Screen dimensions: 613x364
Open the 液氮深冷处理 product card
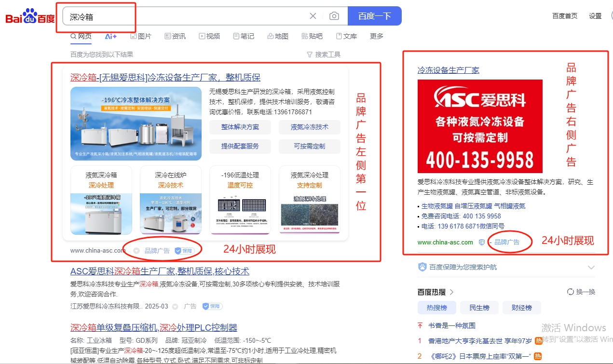tap(310, 200)
